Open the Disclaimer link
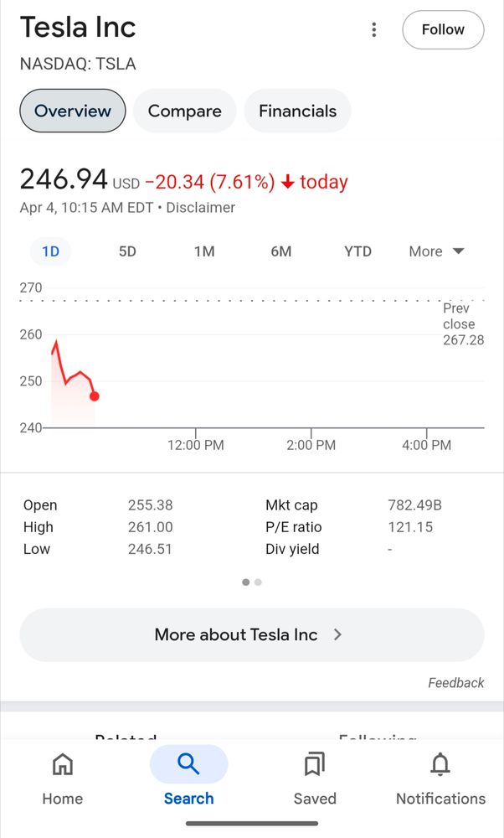 point(201,208)
